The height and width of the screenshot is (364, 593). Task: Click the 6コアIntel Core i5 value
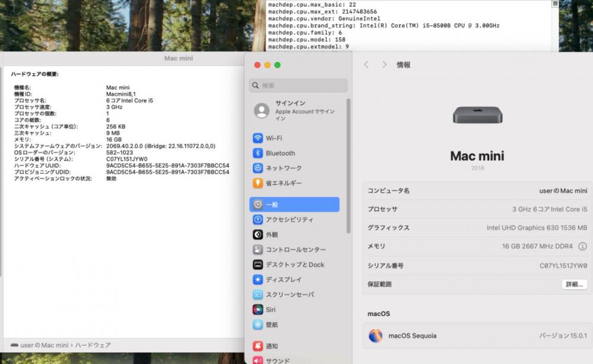(x=130, y=101)
